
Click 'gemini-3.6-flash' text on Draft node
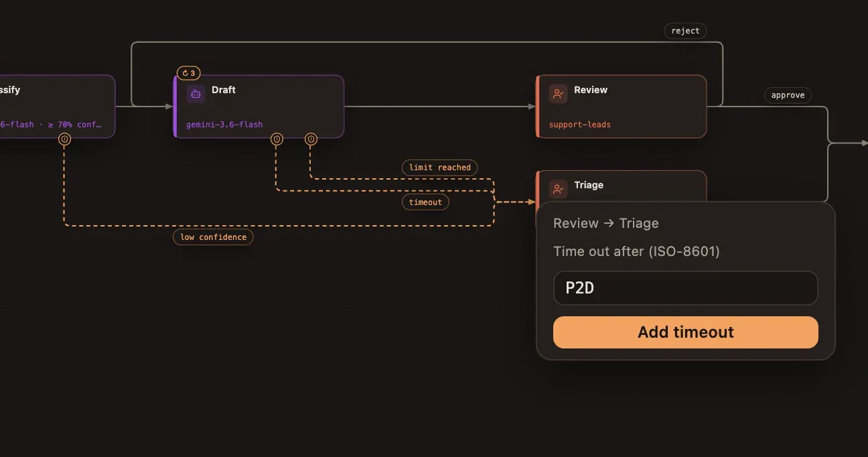pyautogui.click(x=224, y=125)
